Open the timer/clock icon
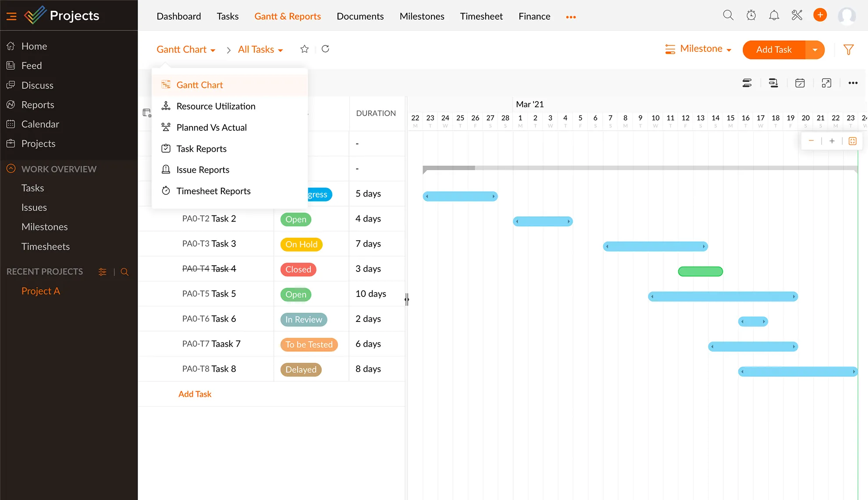Screen dimensions: 868x500 pos(751,16)
